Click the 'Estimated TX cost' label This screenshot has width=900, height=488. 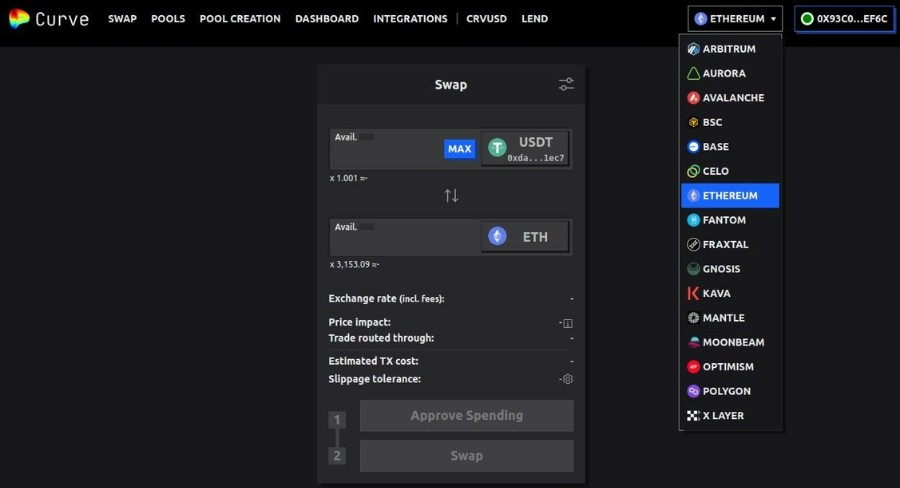pyautogui.click(x=373, y=361)
